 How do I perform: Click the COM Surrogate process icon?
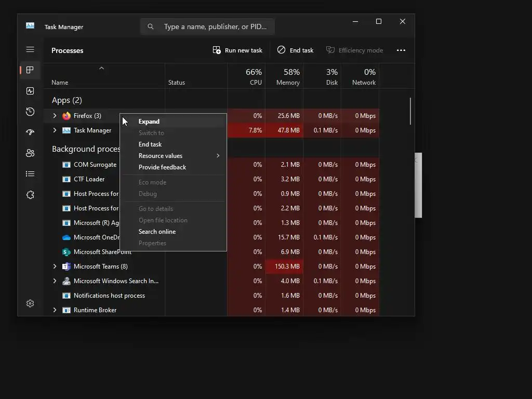[66, 165]
